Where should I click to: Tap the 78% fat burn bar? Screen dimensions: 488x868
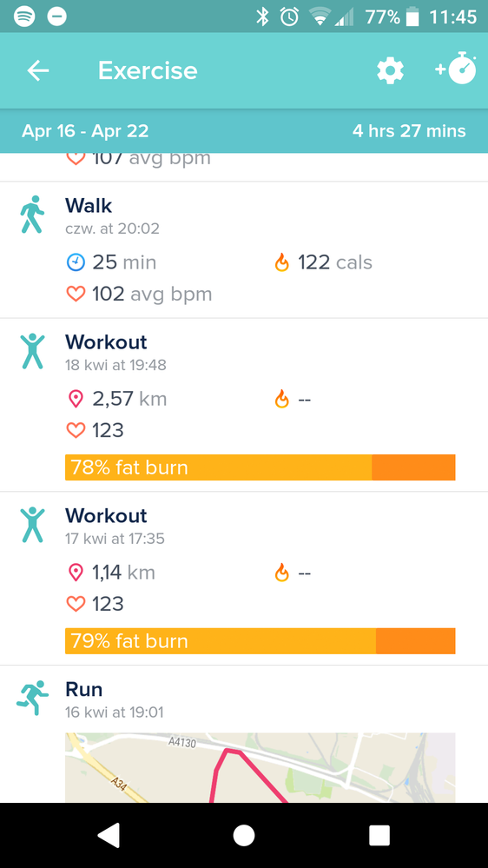click(x=260, y=467)
